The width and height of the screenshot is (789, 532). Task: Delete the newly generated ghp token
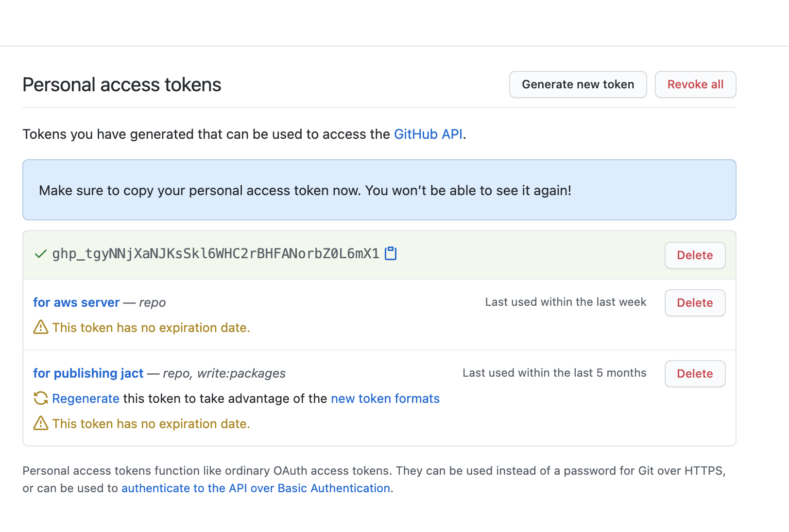[695, 255]
